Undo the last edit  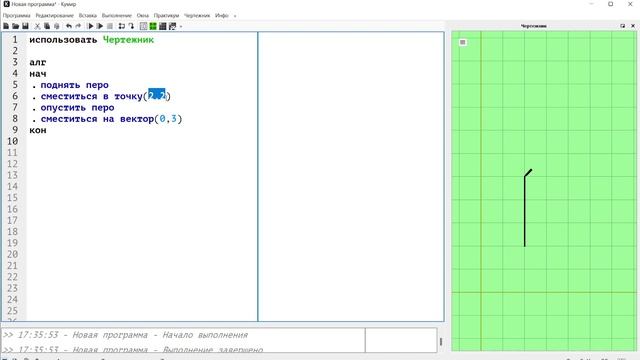click(69, 26)
